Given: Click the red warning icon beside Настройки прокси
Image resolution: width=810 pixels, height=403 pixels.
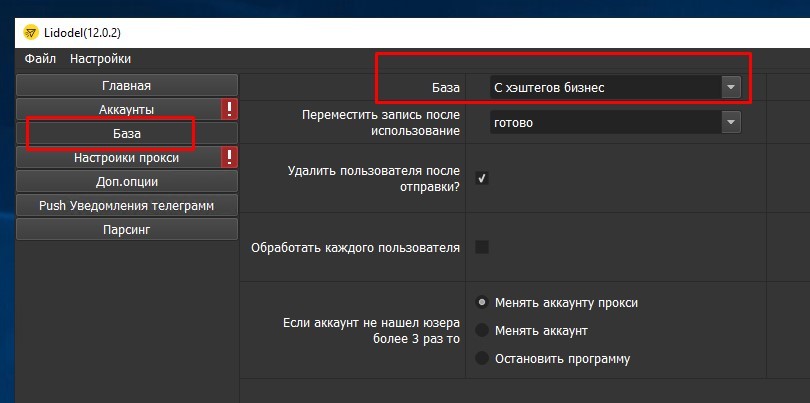Looking at the screenshot, I should tap(229, 157).
